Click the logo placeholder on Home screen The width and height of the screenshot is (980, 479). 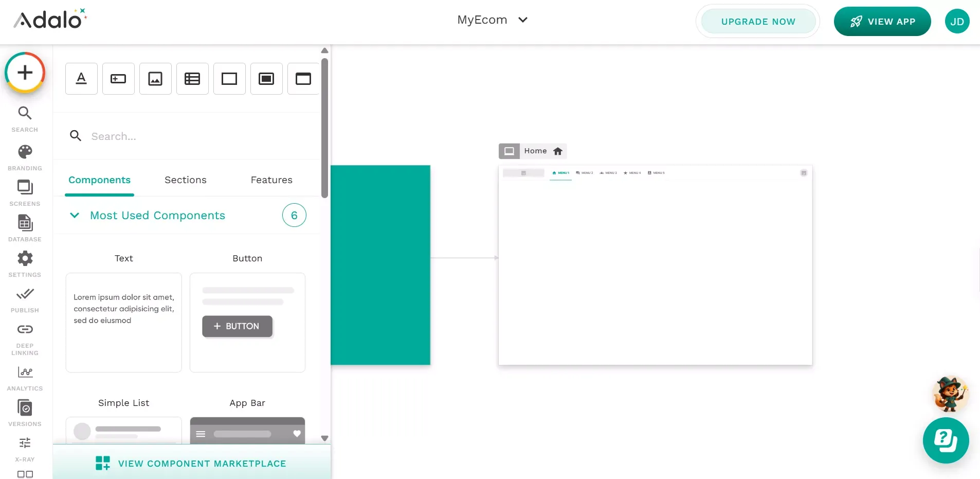(523, 173)
